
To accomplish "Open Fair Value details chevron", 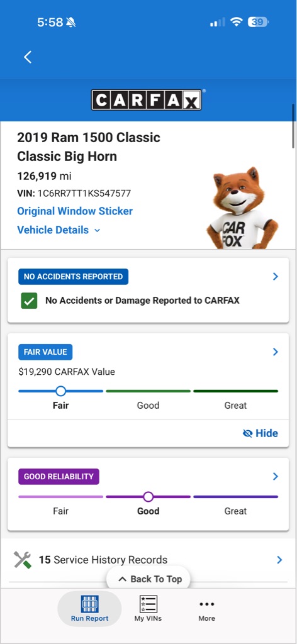I will pyautogui.click(x=276, y=352).
